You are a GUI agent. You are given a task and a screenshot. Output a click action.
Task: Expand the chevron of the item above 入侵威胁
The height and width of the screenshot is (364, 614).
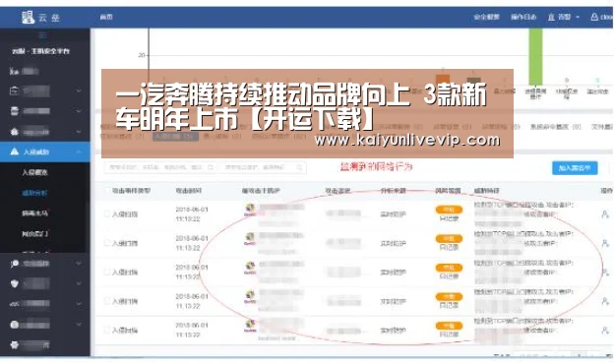(79, 132)
